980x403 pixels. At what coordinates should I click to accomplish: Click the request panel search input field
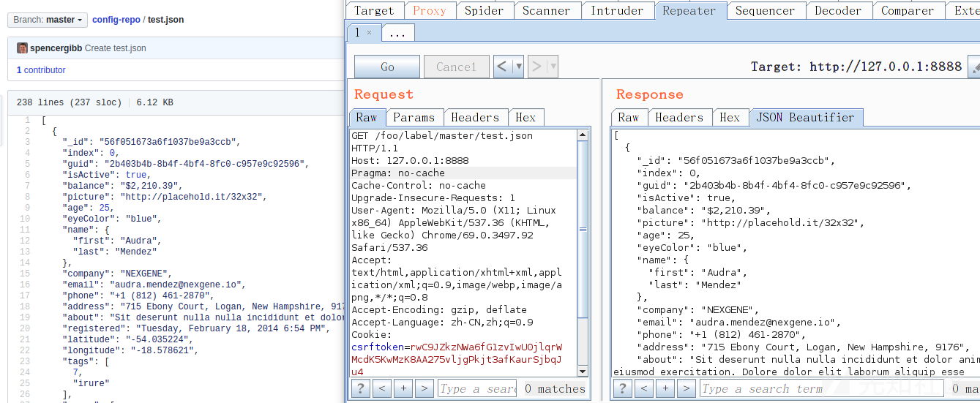tap(477, 388)
